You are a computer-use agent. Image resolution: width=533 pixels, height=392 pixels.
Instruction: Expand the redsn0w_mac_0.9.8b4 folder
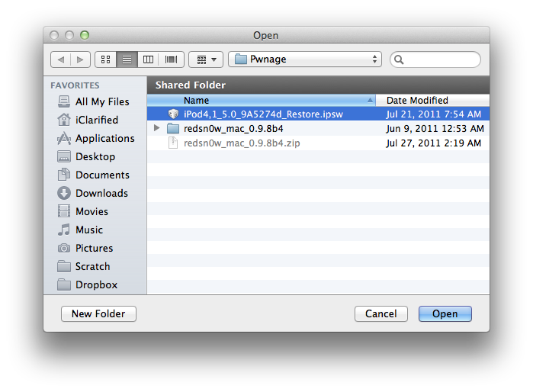[158, 128]
